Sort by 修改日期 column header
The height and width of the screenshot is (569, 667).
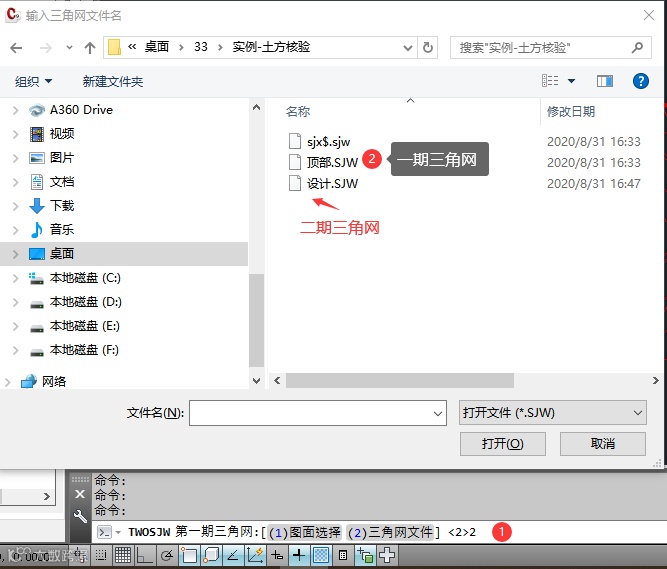(571, 112)
